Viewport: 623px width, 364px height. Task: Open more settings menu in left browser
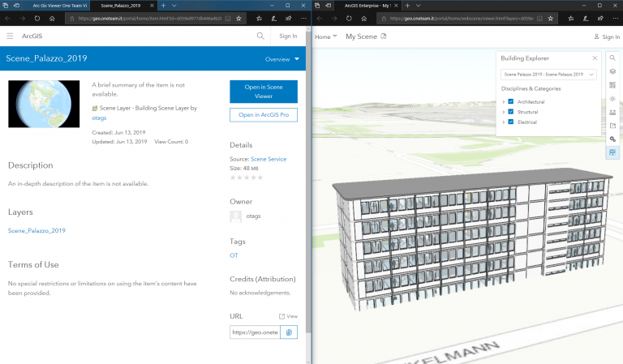point(303,19)
